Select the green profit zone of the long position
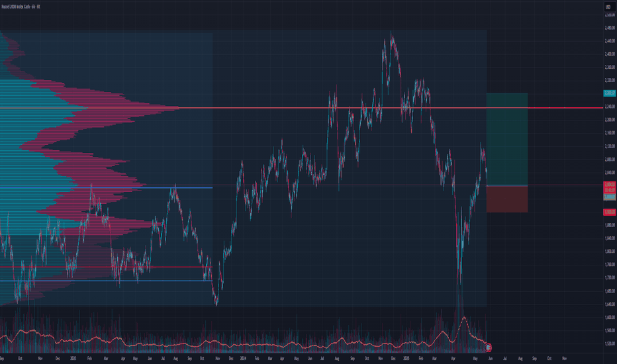Screen dimensions: 617x364 click(507, 139)
